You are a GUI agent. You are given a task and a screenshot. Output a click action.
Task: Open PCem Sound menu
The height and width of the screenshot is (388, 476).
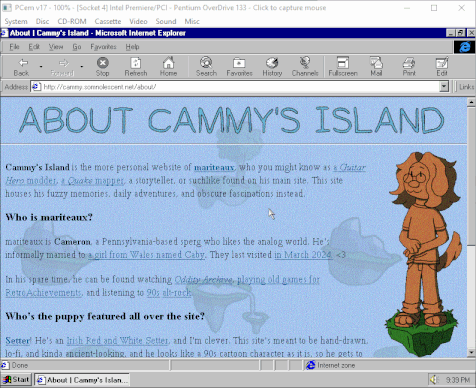tap(166, 21)
